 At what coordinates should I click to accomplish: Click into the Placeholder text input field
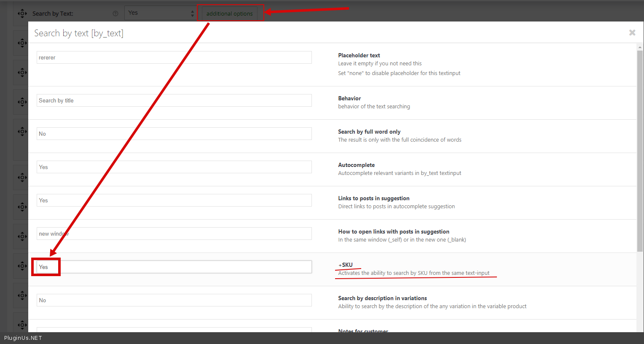(x=174, y=57)
